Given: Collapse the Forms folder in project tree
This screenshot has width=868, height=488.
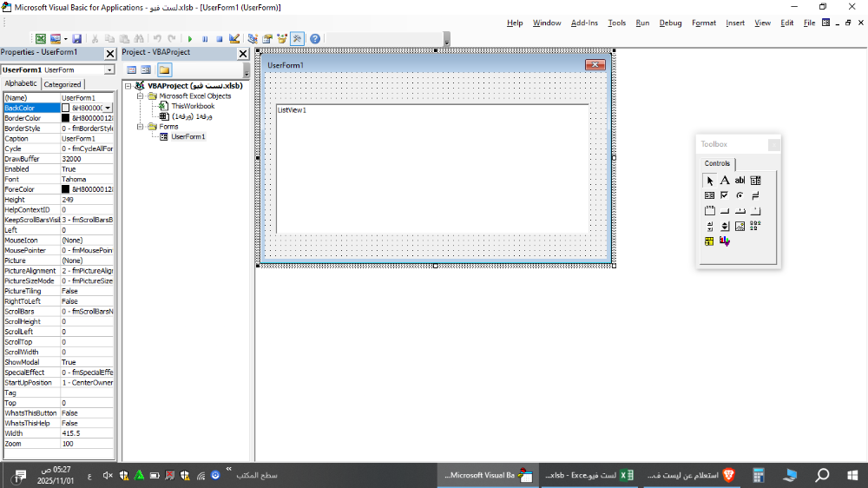Looking at the screenshot, I should pyautogui.click(x=140, y=127).
